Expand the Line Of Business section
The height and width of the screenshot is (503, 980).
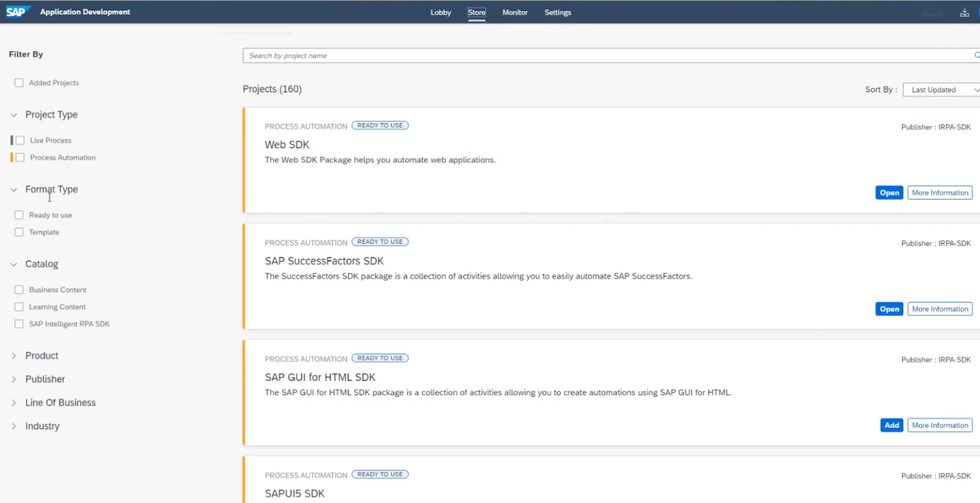click(13, 403)
